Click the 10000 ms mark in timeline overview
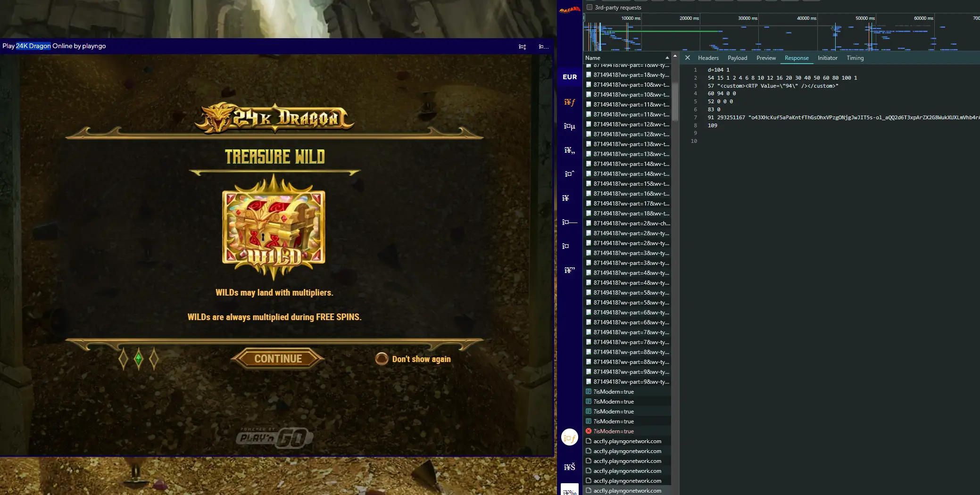This screenshot has width=980, height=495. point(631,18)
